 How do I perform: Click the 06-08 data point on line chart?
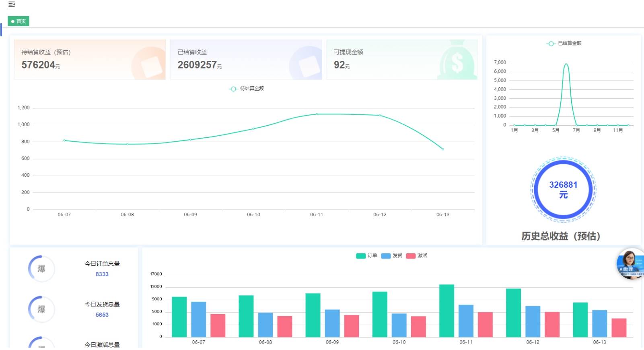point(128,144)
